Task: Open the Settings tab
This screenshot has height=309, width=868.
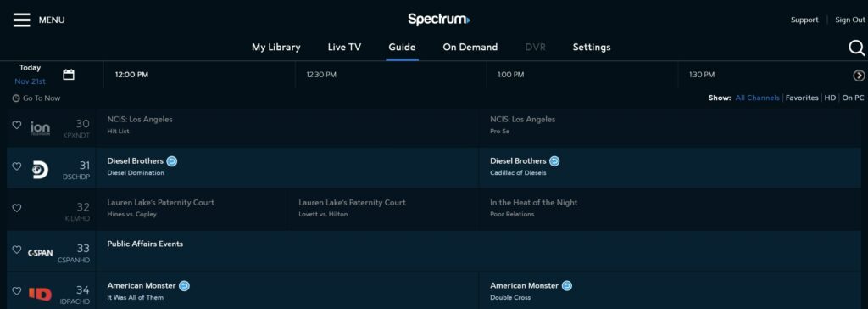Action: click(592, 48)
